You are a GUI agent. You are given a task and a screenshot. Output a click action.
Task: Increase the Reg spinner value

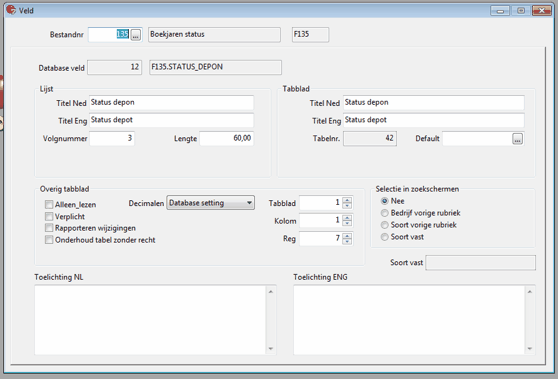pyautogui.click(x=347, y=236)
